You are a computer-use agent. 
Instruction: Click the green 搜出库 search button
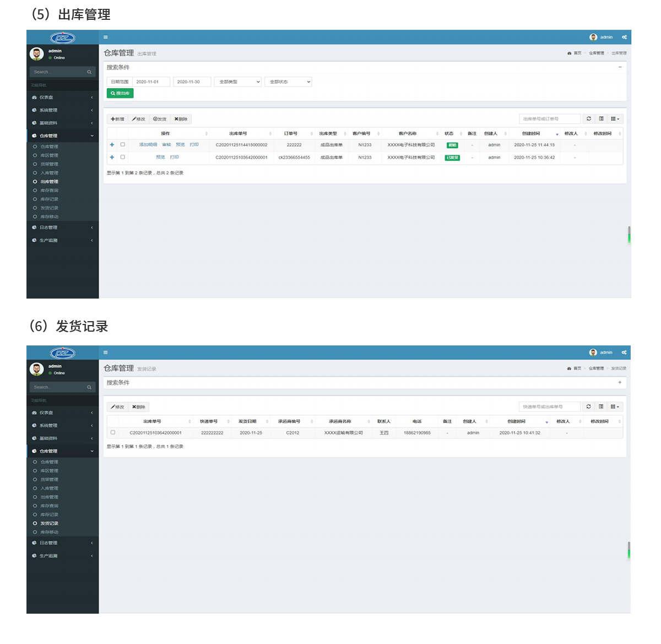point(120,94)
